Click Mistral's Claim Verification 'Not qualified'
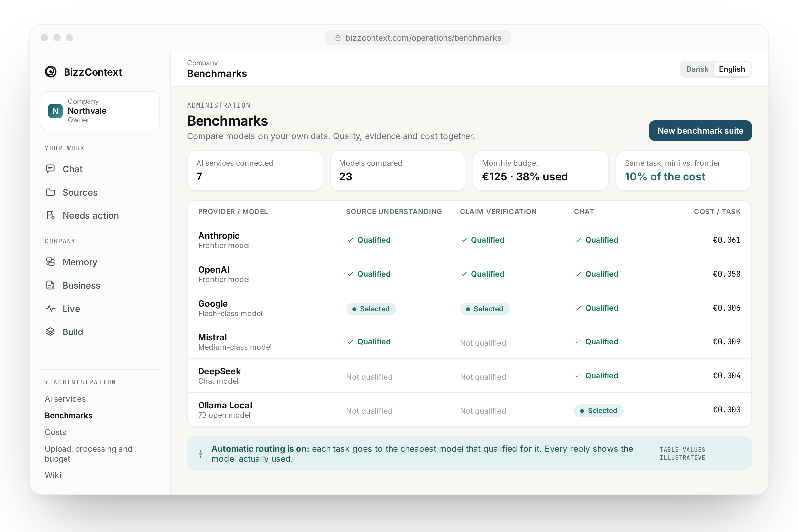Screen dimensions: 798x532 point(483,343)
